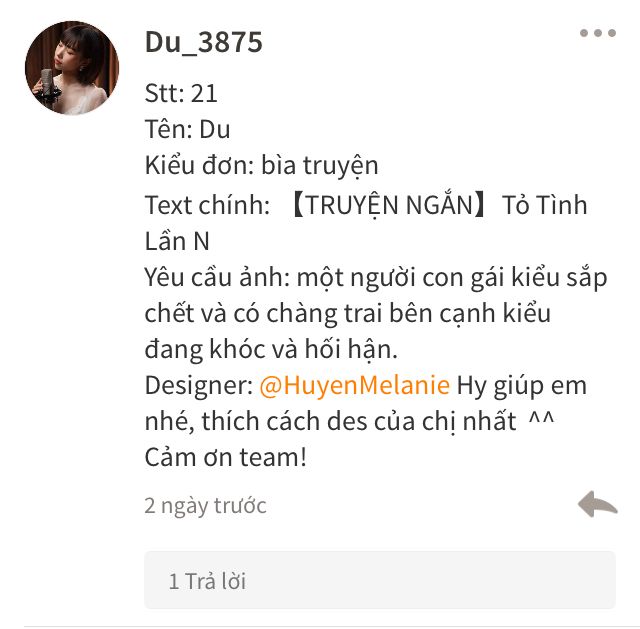
Task: Click the line starting "chết và có chàng"
Action: pyautogui.click(x=348, y=313)
